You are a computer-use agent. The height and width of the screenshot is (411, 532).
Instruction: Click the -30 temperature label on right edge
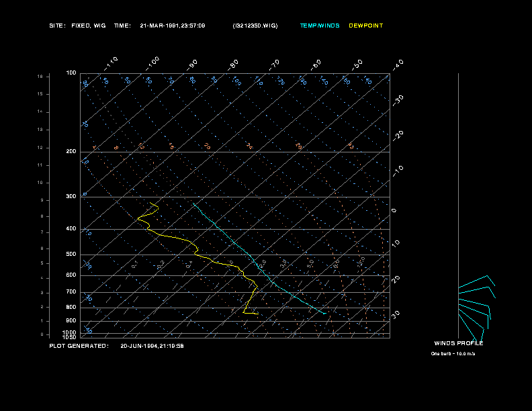point(398,101)
